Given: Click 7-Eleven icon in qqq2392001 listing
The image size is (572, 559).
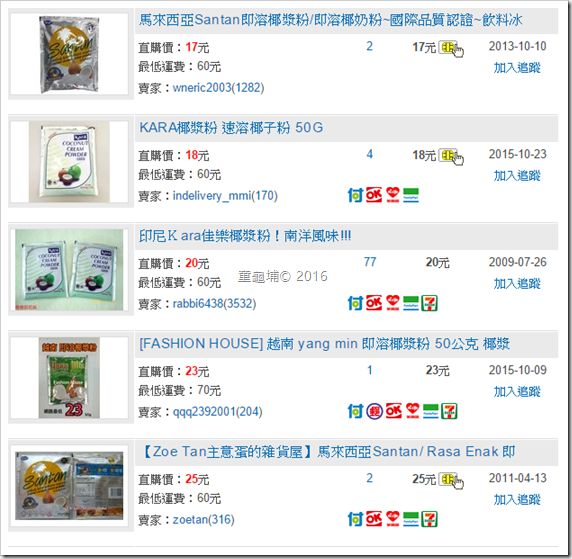Looking at the screenshot, I should [449, 411].
